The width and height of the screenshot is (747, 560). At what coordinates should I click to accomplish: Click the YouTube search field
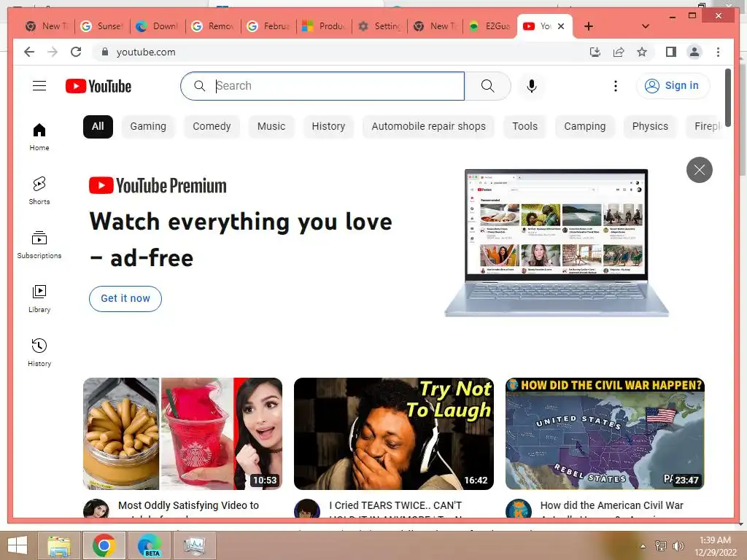[x=322, y=86]
